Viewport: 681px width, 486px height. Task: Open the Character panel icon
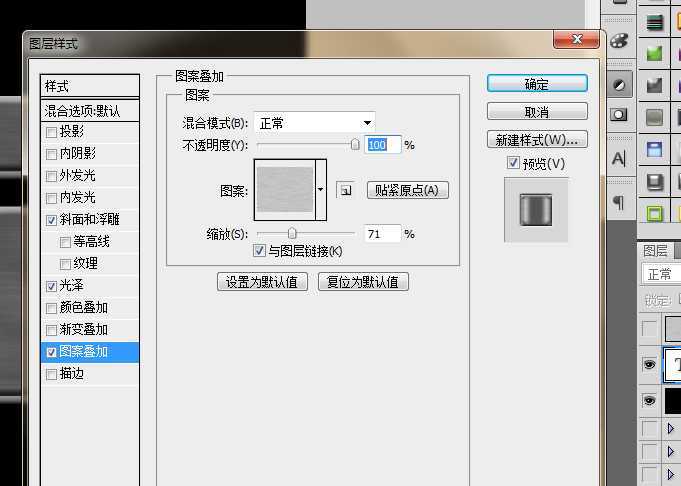[619, 159]
